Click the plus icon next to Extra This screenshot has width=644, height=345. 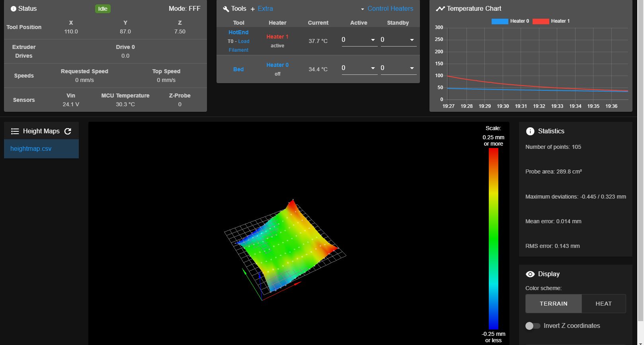coord(253,9)
